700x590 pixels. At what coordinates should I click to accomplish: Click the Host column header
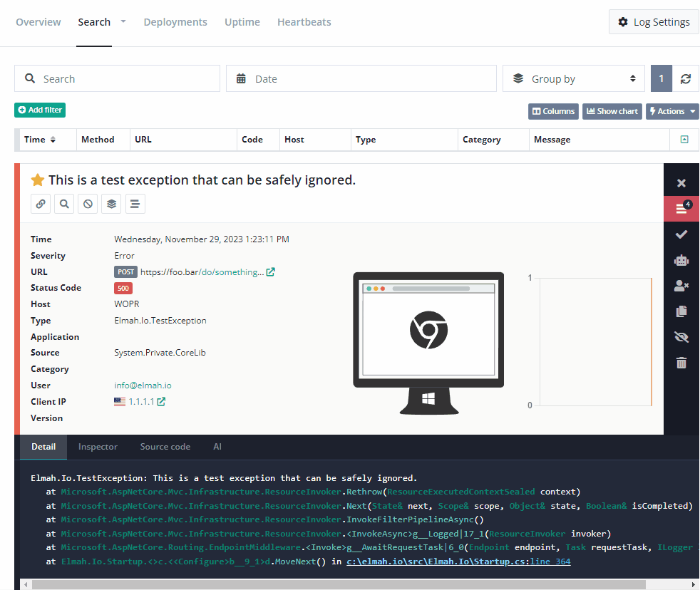tap(315, 140)
